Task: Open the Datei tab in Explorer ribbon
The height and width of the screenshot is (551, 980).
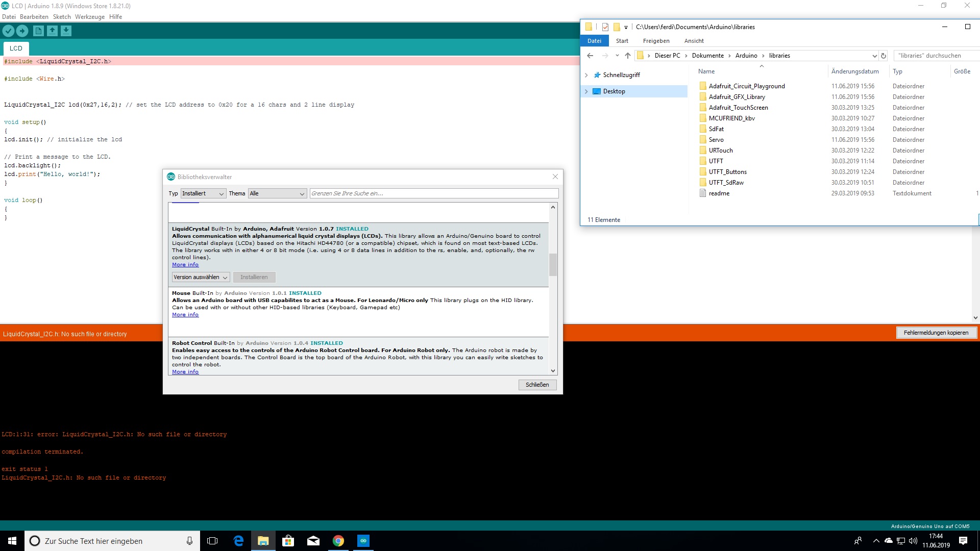Action: tap(594, 41)
